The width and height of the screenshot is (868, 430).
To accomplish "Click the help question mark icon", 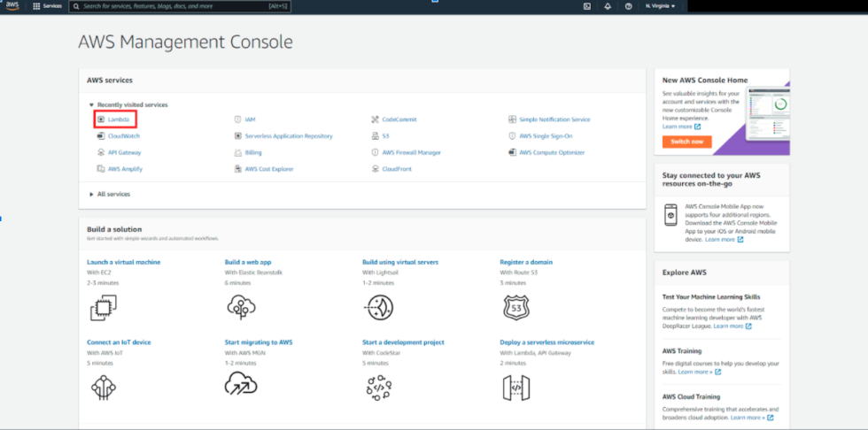I will 628,6.
